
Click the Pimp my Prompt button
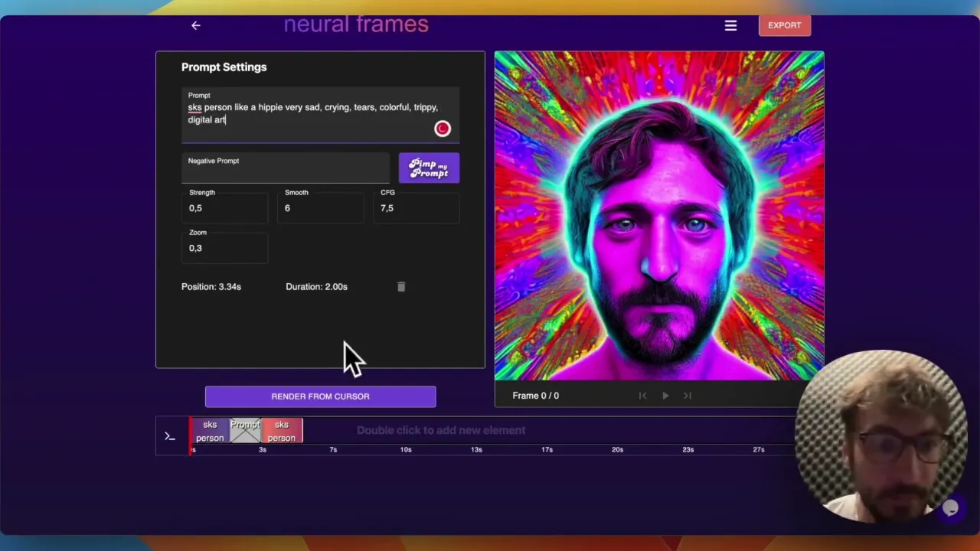(429, 168)
